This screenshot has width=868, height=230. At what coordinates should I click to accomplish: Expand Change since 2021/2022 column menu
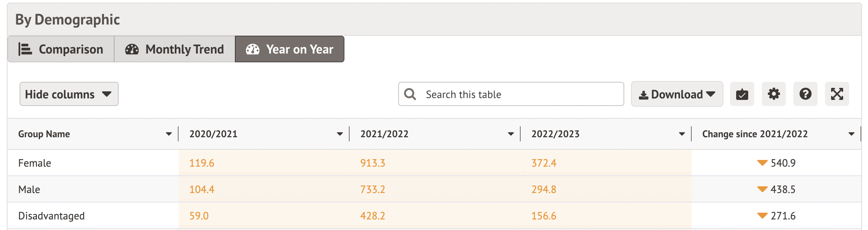[851, 134]
